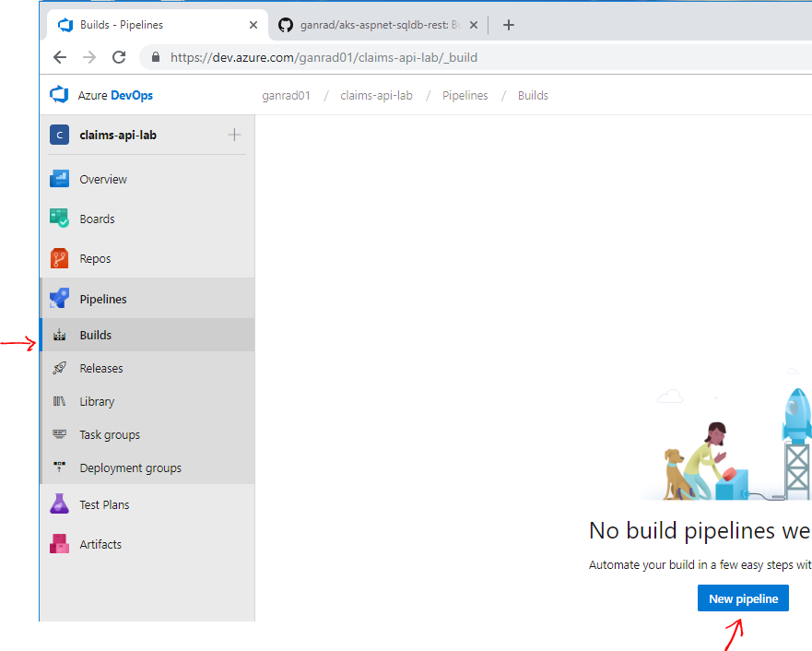Select Library under Pipelines
The height and width of the screenshot is (651, 812).
pyautogui.click(x=147, y=401)
